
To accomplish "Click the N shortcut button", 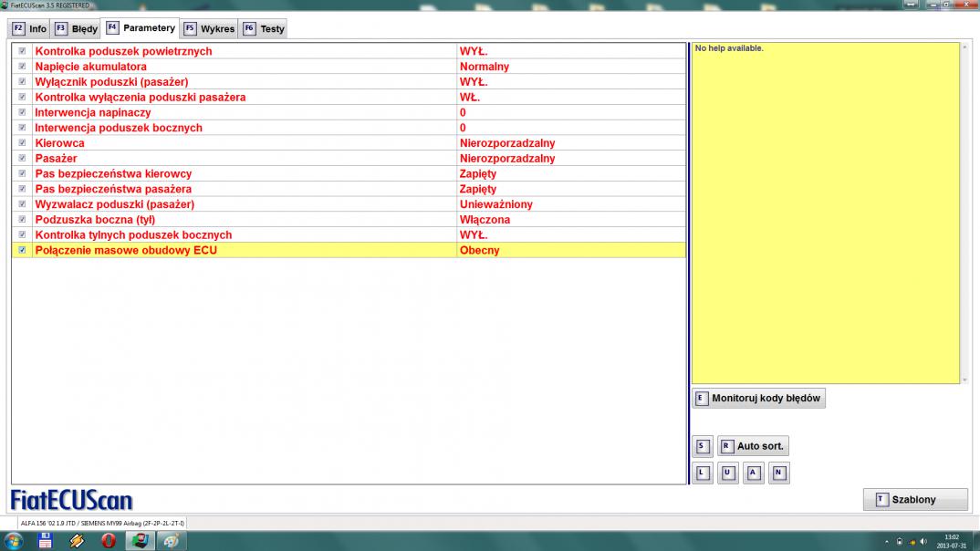I will [x=778, y=473].
